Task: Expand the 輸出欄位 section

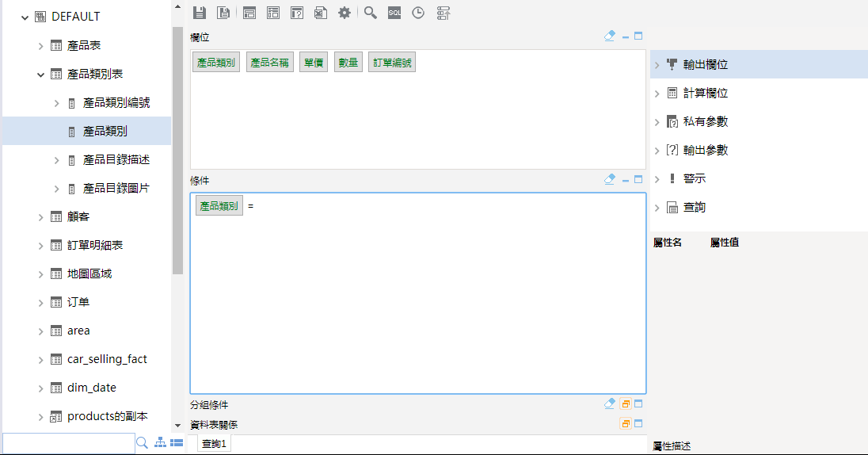Action: tap(657, 65)
